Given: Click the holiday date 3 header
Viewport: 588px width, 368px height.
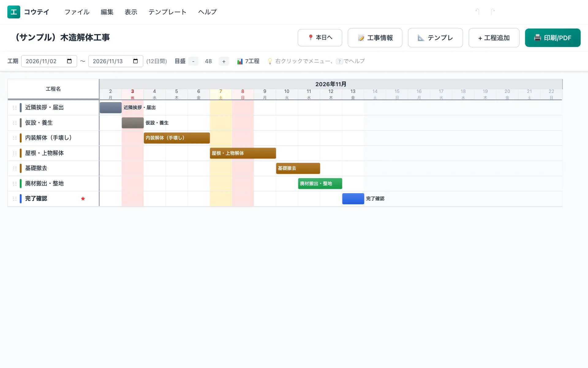Looking at the screenshot, I should click(x=133, y=94).
